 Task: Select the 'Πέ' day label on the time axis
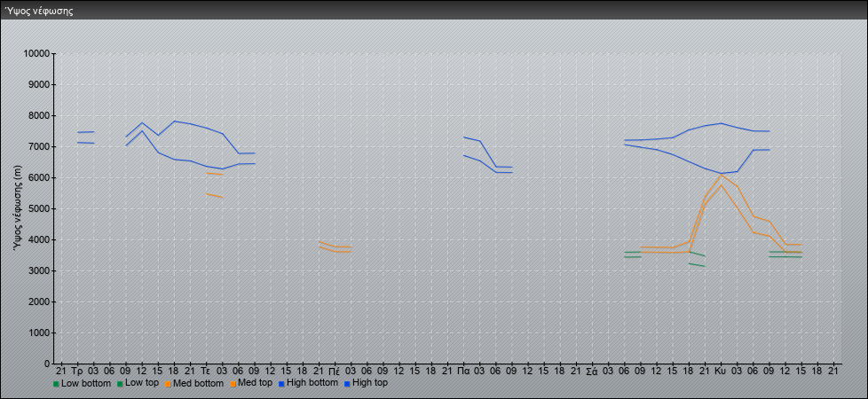[x=335, y=371]
